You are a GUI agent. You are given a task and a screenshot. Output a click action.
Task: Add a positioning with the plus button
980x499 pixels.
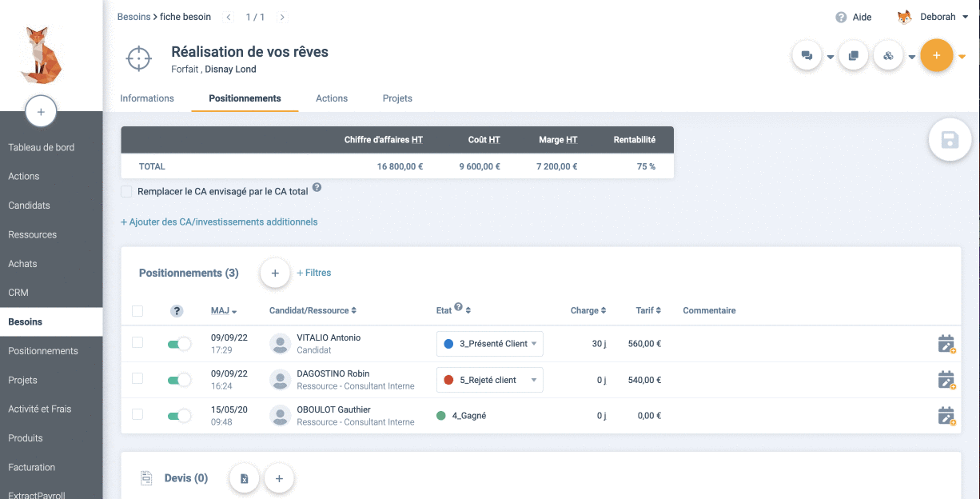pos(275,273)
